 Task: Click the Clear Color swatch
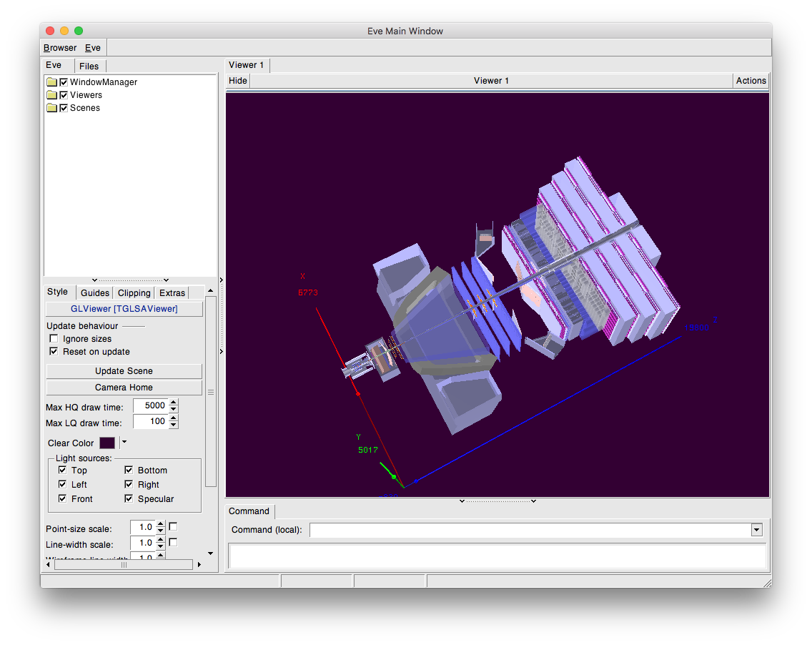point(107,443)
